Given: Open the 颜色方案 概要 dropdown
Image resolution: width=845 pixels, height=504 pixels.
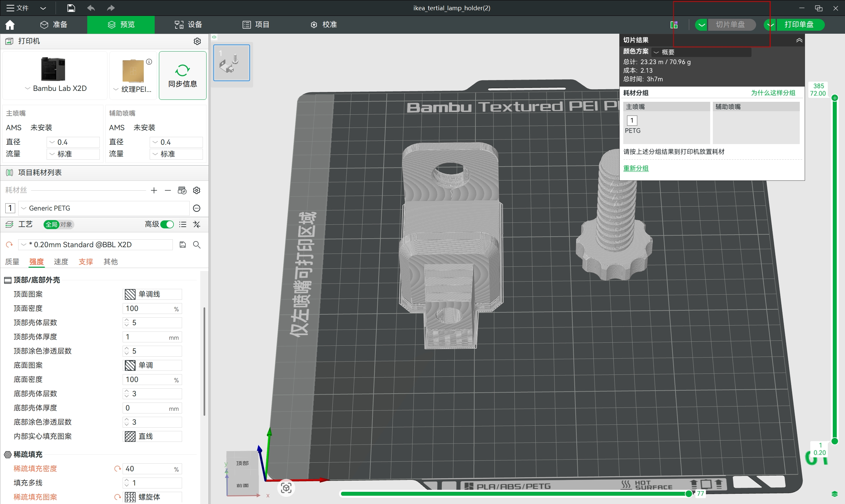Looking at the screenshot, I should (701, 52).
